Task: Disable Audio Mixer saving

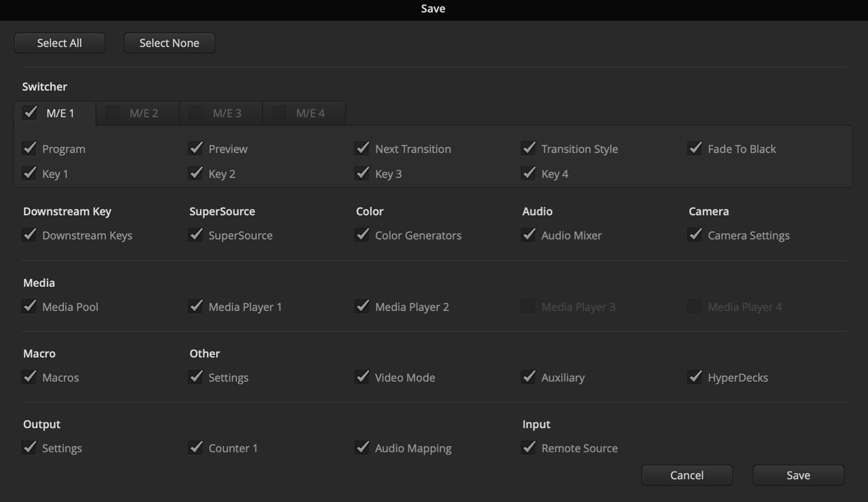Action: [x=529, y=235]
